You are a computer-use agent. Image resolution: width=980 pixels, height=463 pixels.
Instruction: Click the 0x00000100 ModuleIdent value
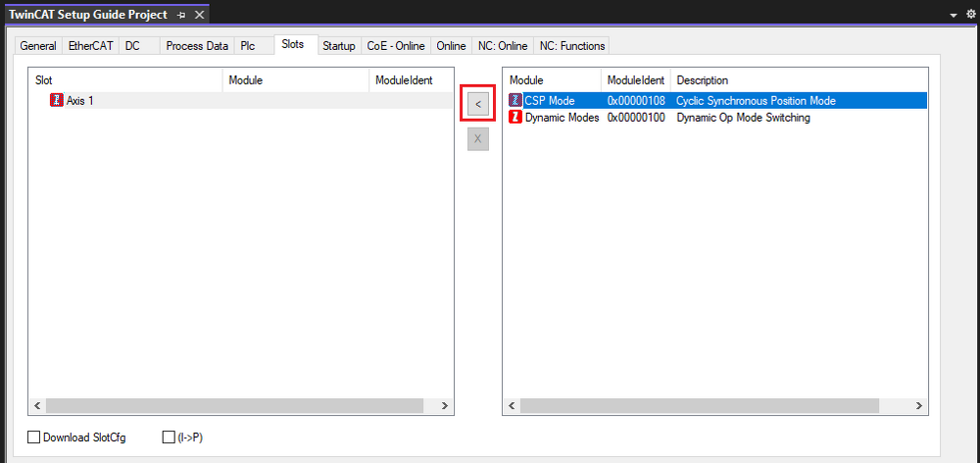coord(636,117)
